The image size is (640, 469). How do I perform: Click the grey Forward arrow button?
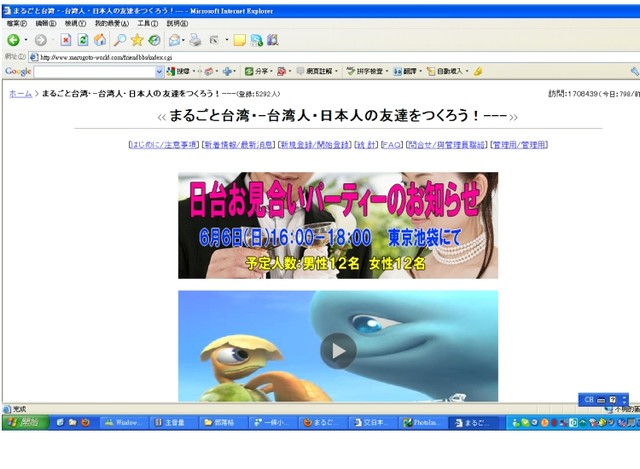(x=40, y=40)
